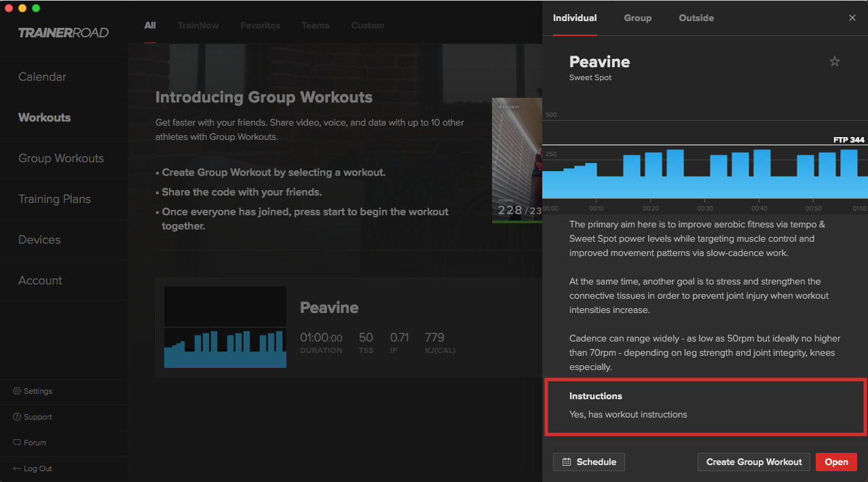868x482 pixels.
Task: Go to Calendar in sidebar
Action: pos(42,77)
